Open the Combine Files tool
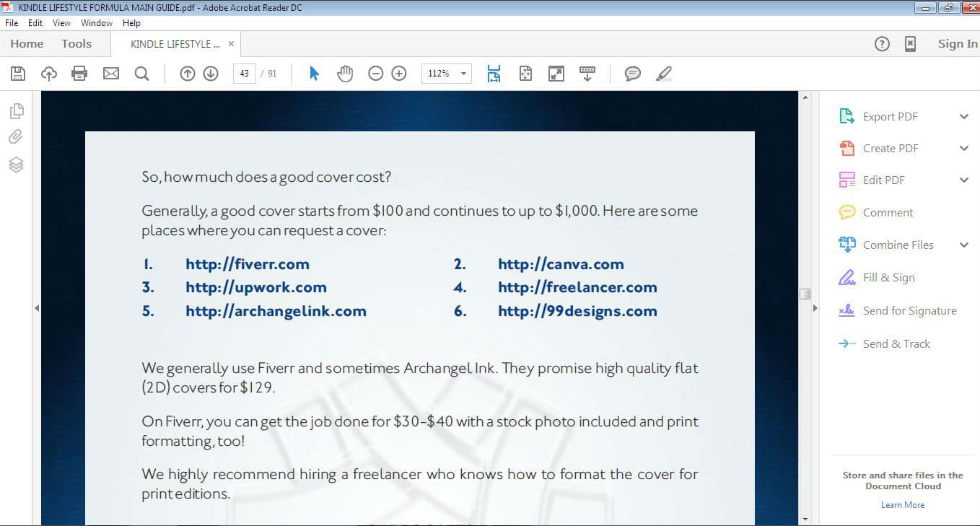Screen dimensions: 980x526 point(898,245)
